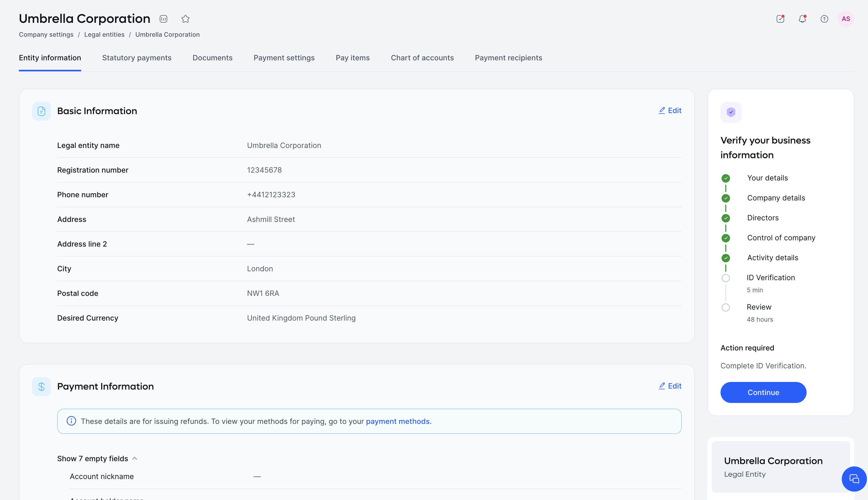868x500 pixels.
Task: Open the tasks checklist icon in header
Action: pos(780,19)
